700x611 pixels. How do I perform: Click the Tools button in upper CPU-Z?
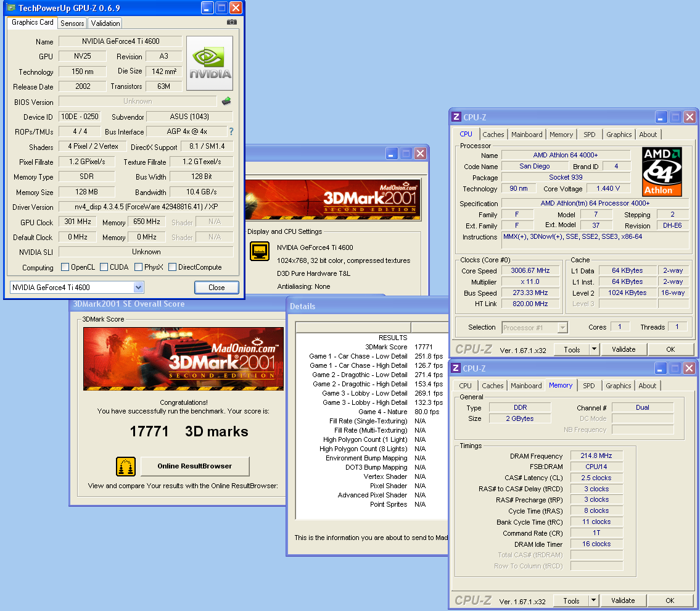(x=572, y=349)
